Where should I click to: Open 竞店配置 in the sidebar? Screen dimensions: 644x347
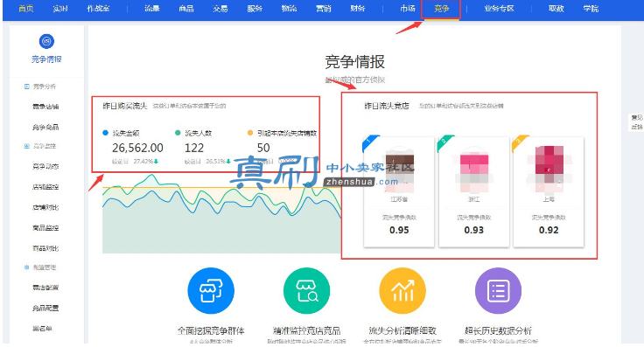(45, 288)
